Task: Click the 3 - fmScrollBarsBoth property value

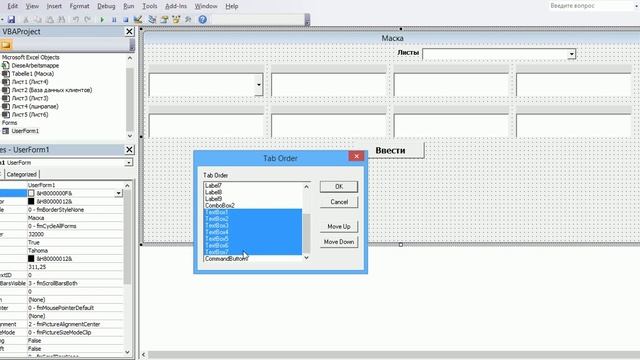Action: (75, 283)
